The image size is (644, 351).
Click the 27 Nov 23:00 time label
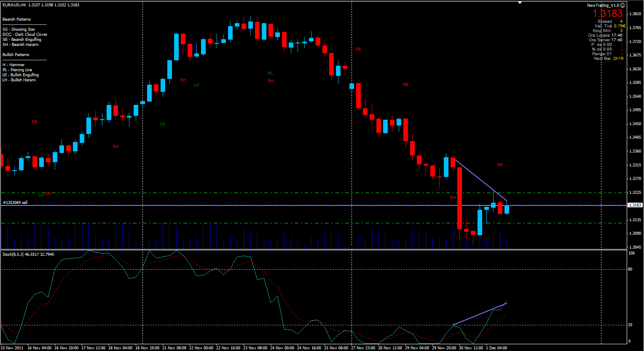(363, 348)
